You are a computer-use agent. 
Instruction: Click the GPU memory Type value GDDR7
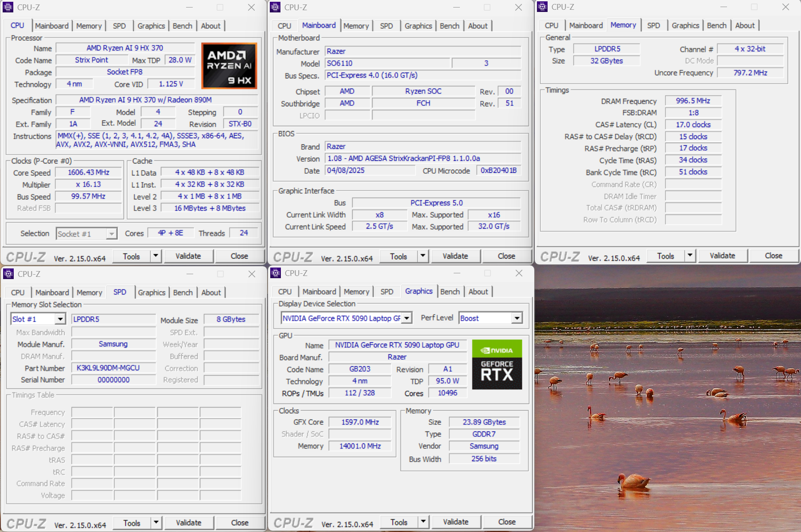(x=484, y=434)
